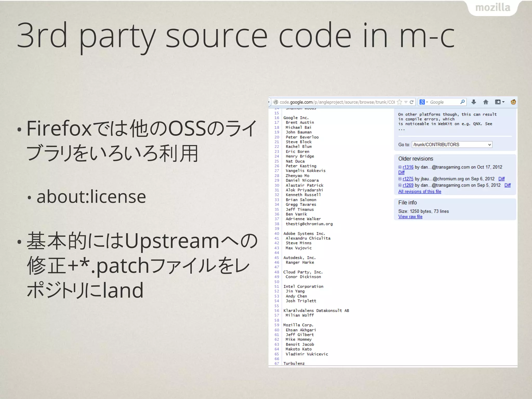Screen dimensions: 532x399
Task: Select 'Adobe Systems Inc.' text
Action: 304,234
